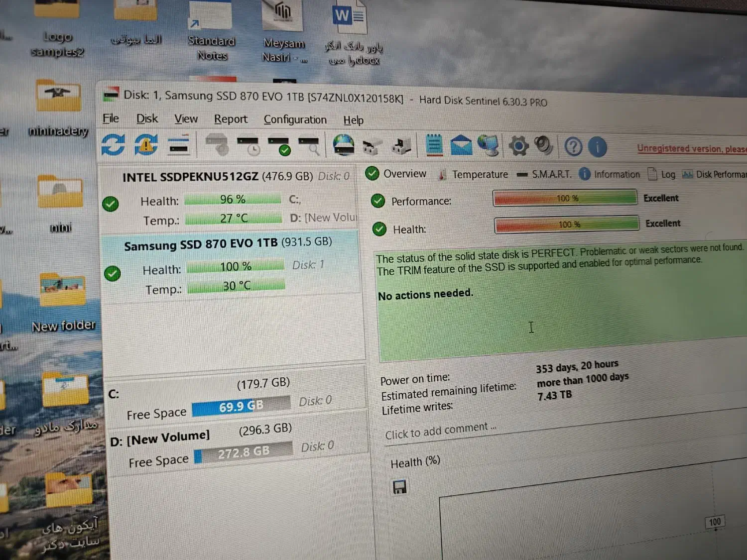Click the striped disk list toolbar icon
The width and height of the screenshot is (747, 560).
tap(179, 144)
